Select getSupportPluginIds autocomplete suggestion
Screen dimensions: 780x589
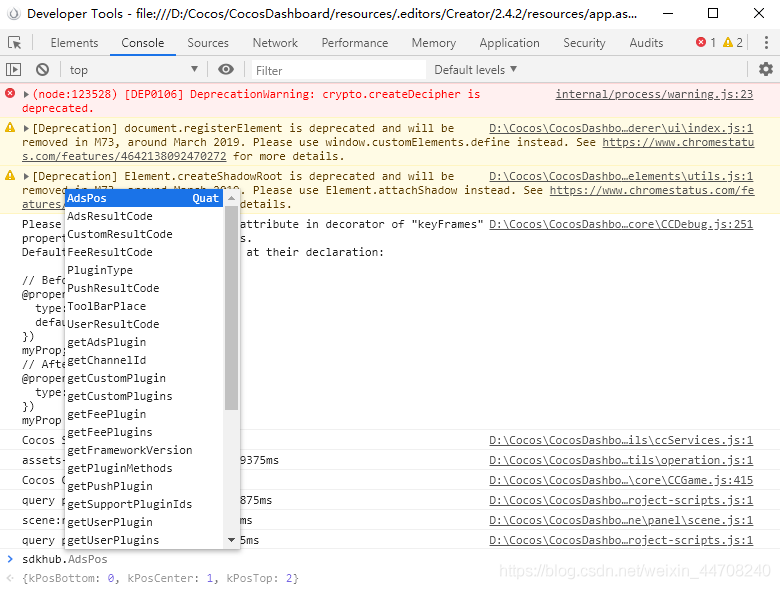coord(144,504)
